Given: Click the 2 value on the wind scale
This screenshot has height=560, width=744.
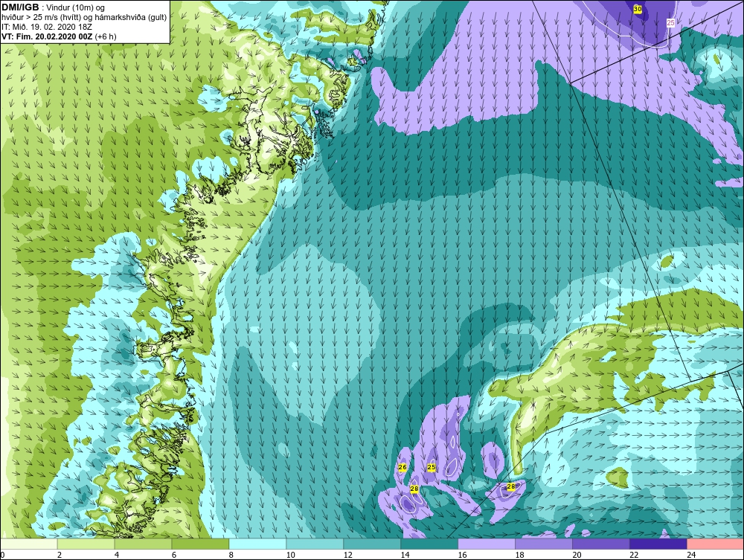Looking at the screenshot, I should tap(60, 555).
